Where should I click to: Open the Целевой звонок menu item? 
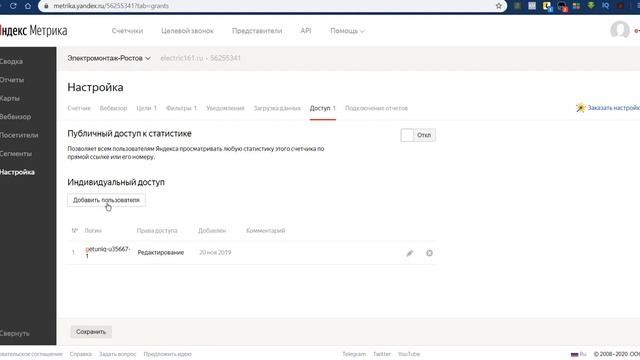[187, 31]
